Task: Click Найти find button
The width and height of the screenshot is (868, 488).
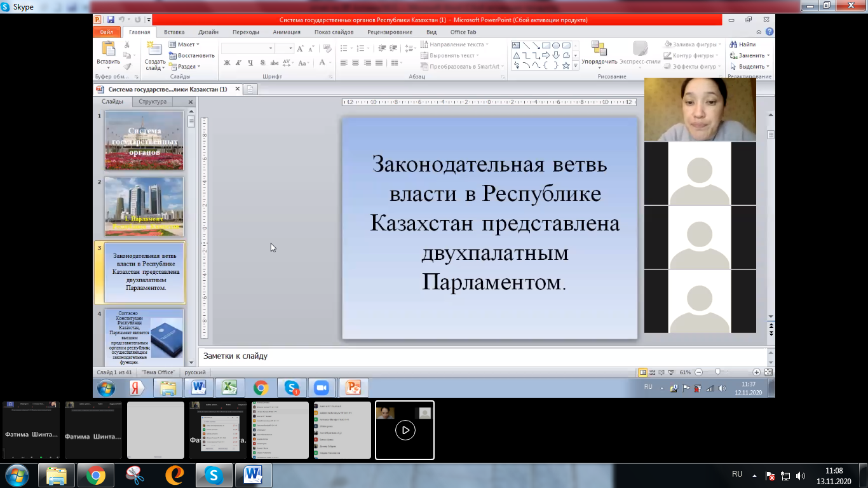Action: click(x=743, y=44)
